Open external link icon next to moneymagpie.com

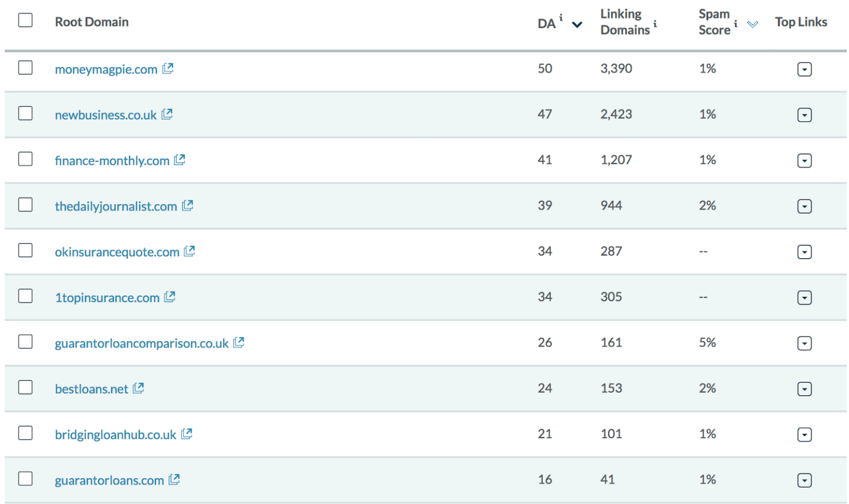pos(168,68)
